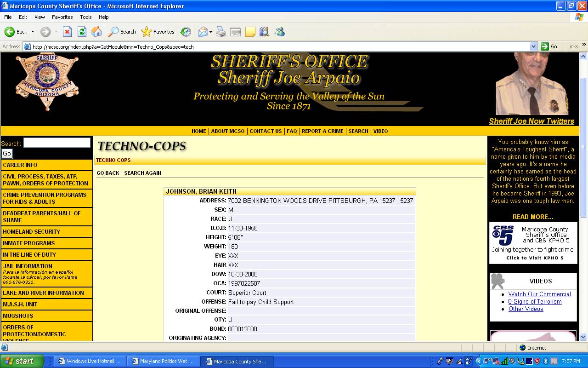Switch to Windows Live Hotmail taskbar window
588x368 pixels.
[89, 361]
